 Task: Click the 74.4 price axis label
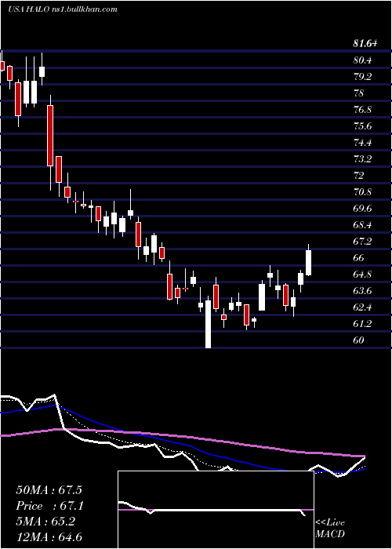click(362, 143)
